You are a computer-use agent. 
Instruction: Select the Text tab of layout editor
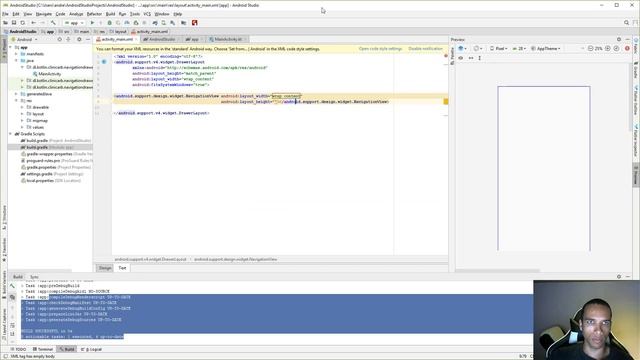point(122,268)
